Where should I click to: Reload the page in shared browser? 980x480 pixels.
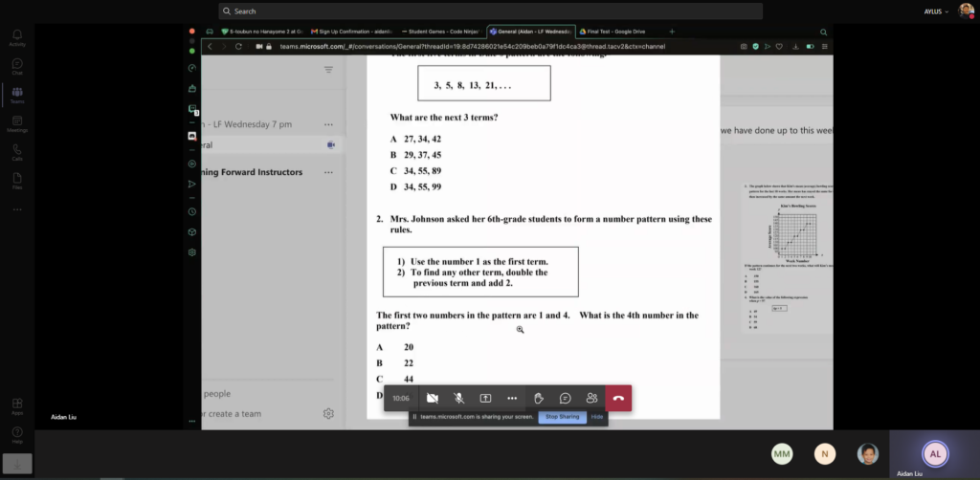click(238, 46)
